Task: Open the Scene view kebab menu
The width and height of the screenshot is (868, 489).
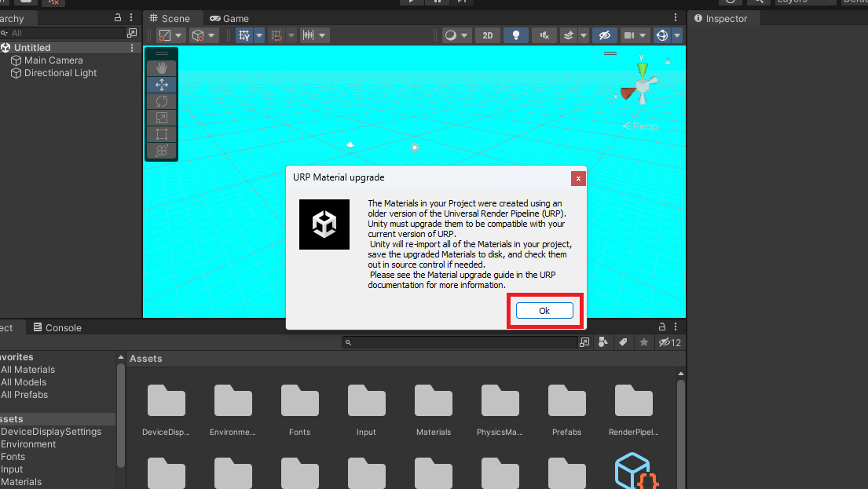Action: 676,18
